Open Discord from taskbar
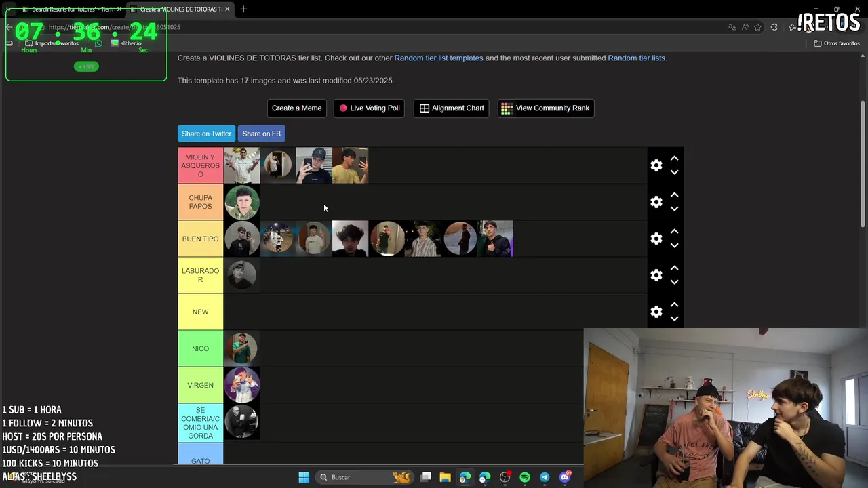The image size is (868, 488). 565,477
